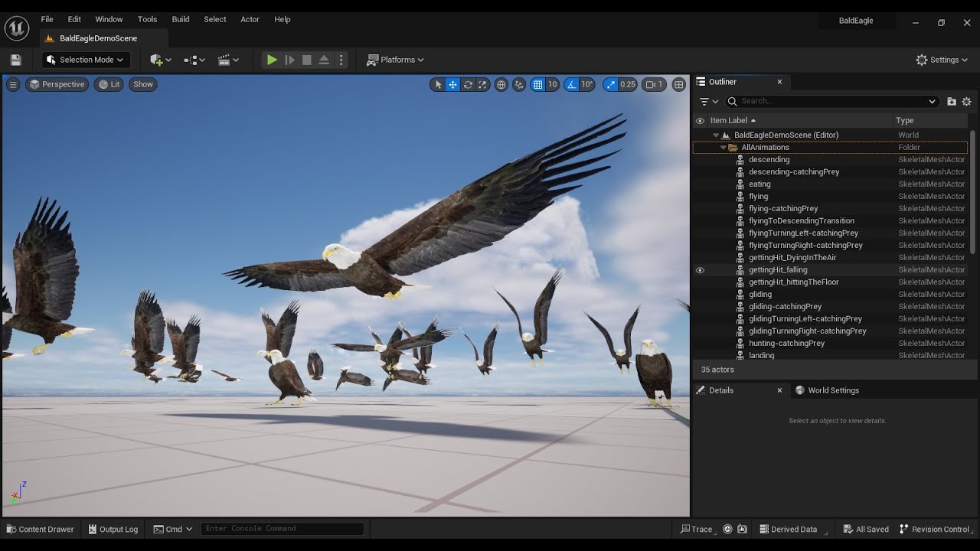980x551 pixels.
Task: Toggle visibility eye of gettingHit_falling
Action: pyautogui.click(x=700, y=270)
